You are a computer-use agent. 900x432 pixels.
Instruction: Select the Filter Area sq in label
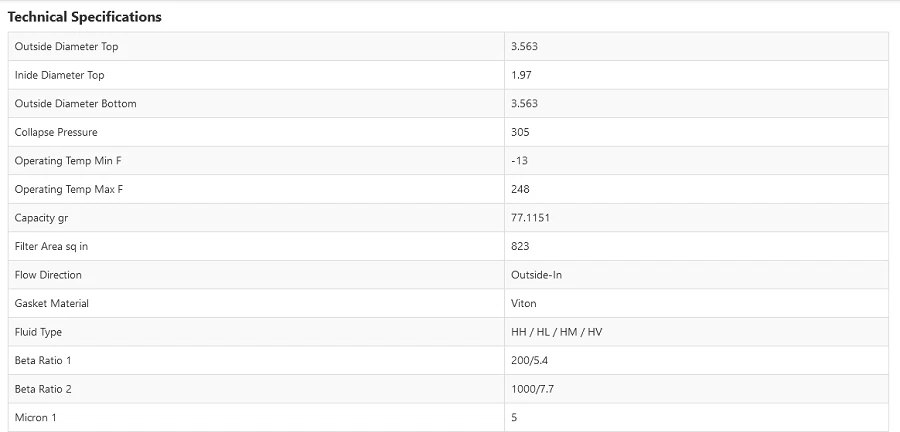point(58,246)
